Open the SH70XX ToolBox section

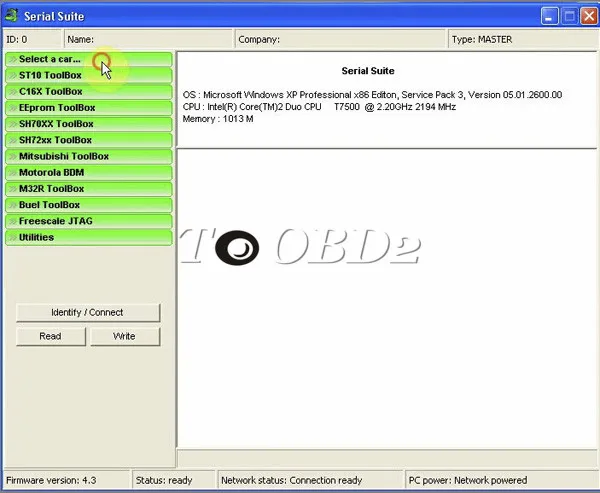pyautogui.click(x=89, y=124)
